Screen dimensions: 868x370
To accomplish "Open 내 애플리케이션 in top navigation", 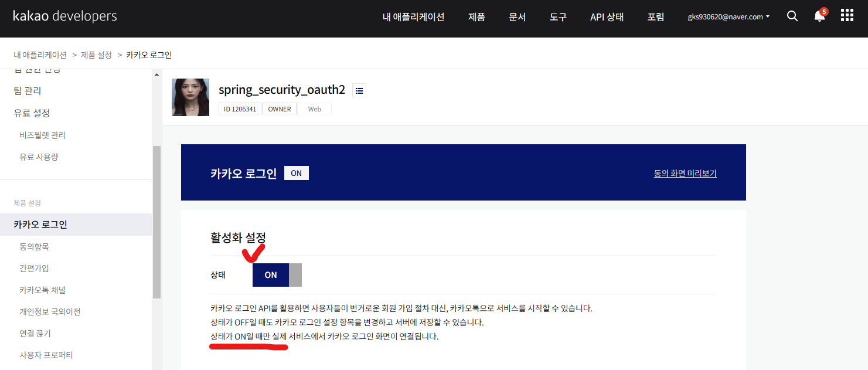I will [x=413, y=17].
